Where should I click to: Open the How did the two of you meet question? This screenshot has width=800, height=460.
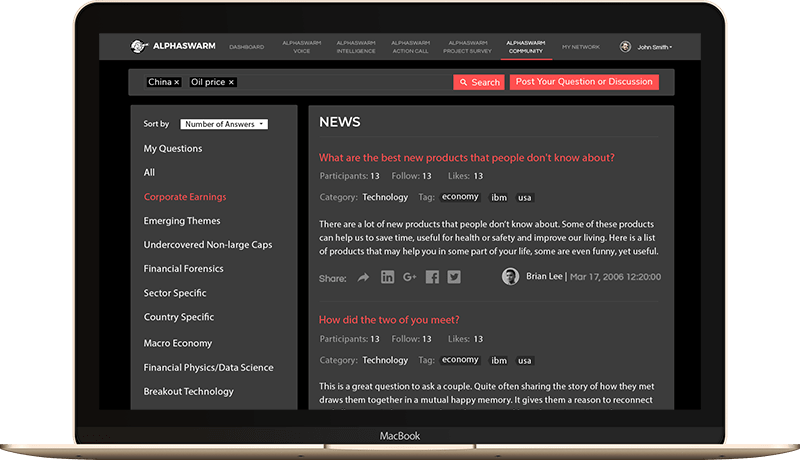coord(389,320)
